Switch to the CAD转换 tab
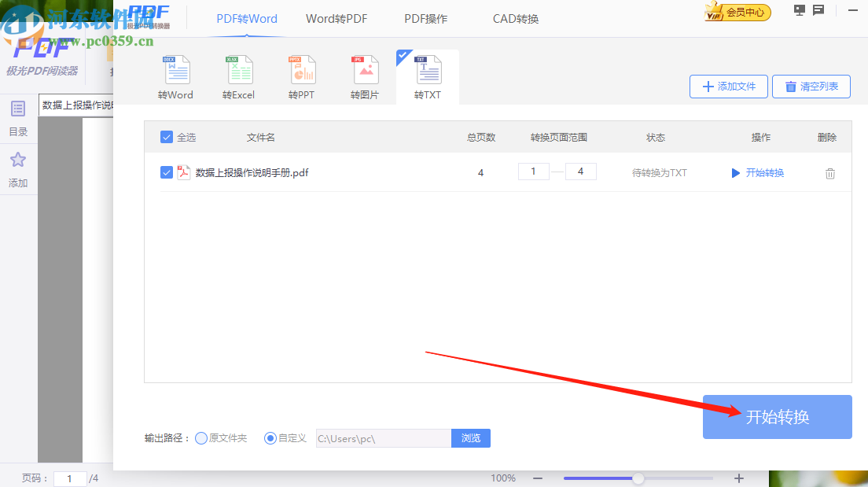868x487 pixels. point(515,18)
